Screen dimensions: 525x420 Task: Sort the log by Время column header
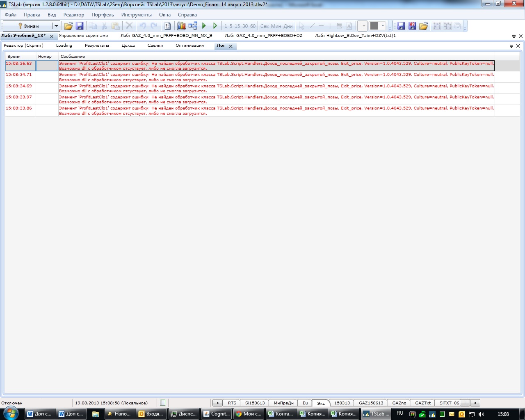21,56
